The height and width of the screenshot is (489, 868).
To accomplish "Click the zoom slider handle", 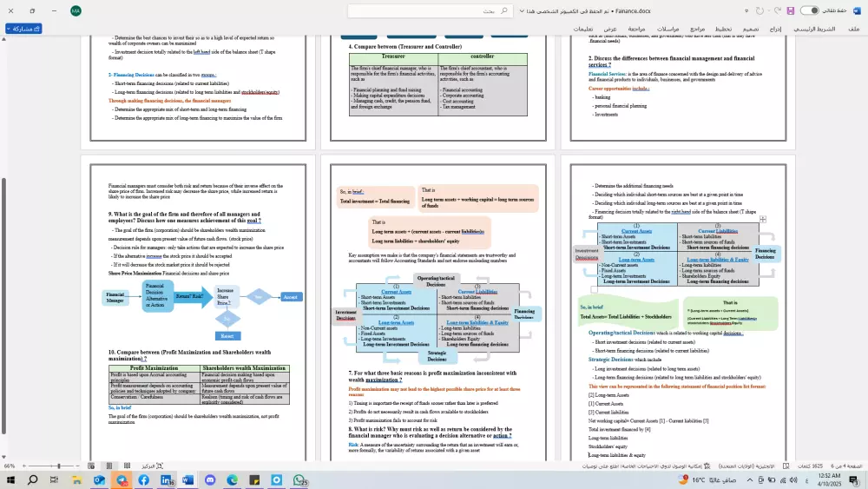I will [59, 466].
